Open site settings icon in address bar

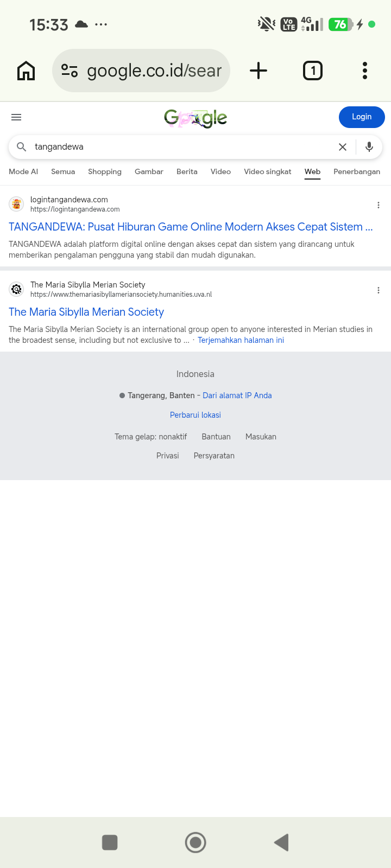click(70, 71)
